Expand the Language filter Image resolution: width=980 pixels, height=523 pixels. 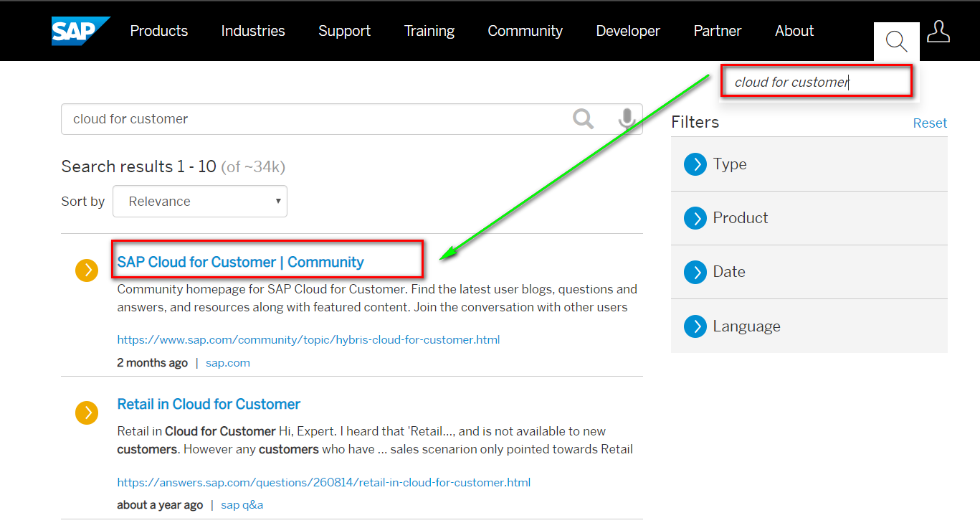click(x=809, y=326)
